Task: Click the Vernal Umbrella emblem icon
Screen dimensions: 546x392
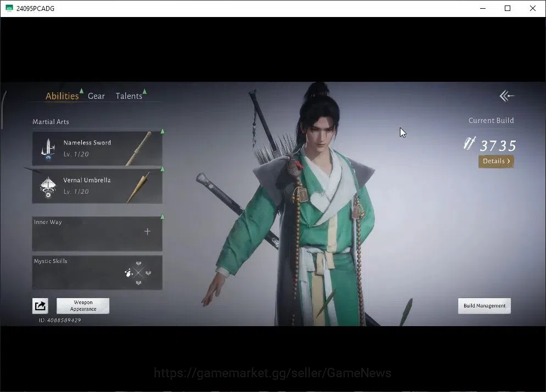Action: click(48, 187)
